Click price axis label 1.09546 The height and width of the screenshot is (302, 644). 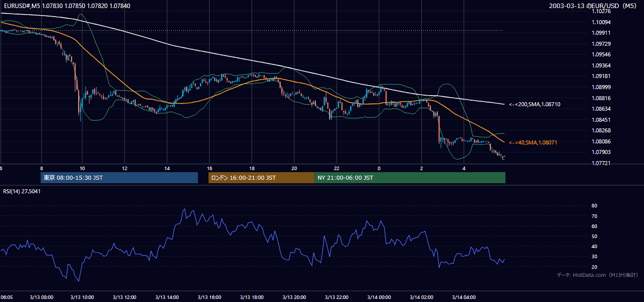point(601,54)
